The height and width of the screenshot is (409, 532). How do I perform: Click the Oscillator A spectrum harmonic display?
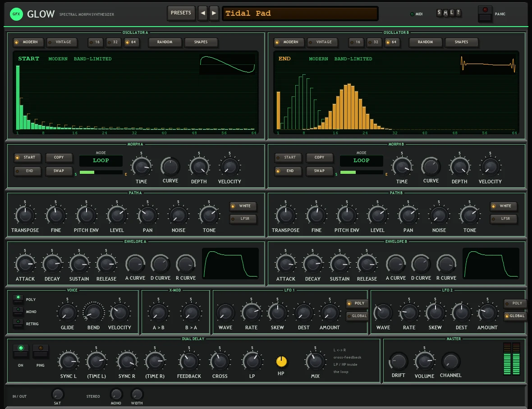[136, 92]
